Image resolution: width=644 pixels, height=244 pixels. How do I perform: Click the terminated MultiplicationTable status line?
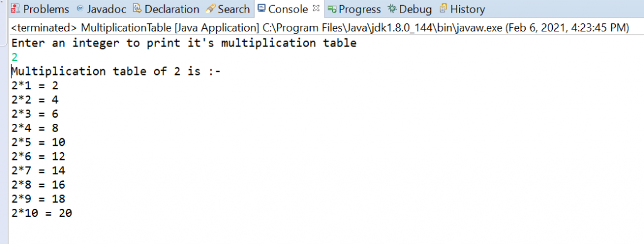[320, 28]
